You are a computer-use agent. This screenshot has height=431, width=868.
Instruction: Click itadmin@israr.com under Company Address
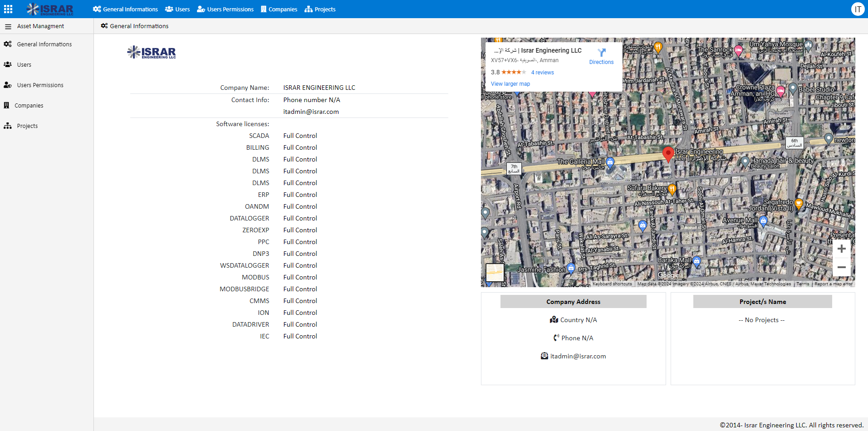[x=578, y=356]
